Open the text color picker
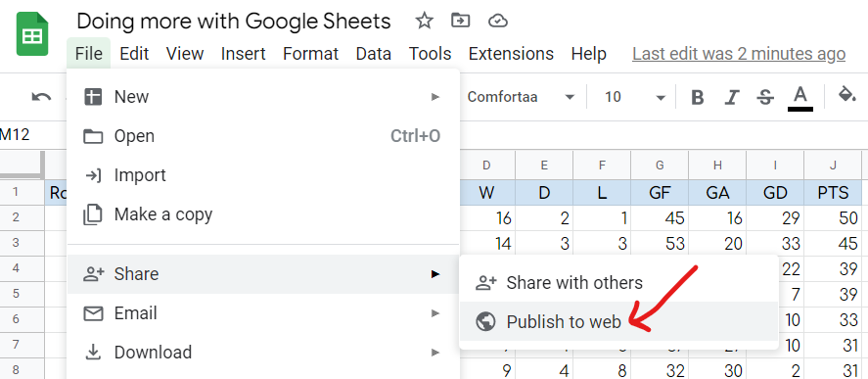Screen dimensions: 868x379 [x=799, y=99]
